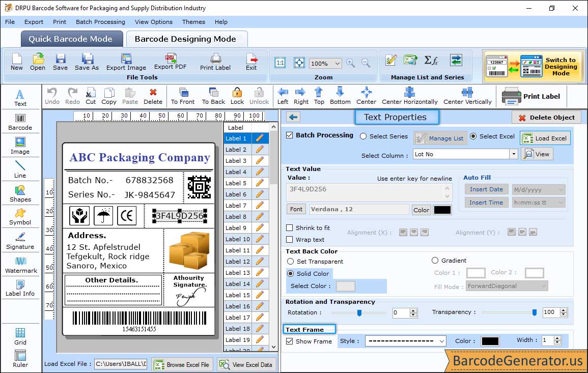Open Batch Processing menu

pyautogui.click(x=100, y=22)
